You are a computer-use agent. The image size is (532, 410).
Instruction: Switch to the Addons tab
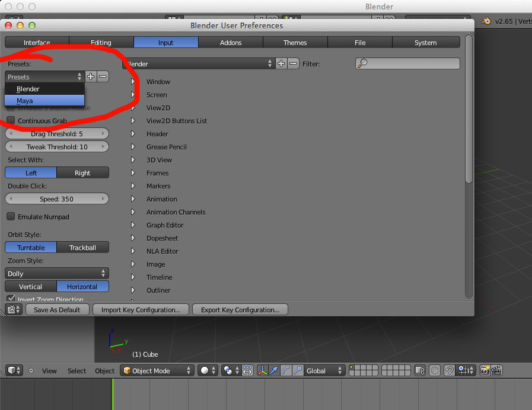click(x=231, y=42)
